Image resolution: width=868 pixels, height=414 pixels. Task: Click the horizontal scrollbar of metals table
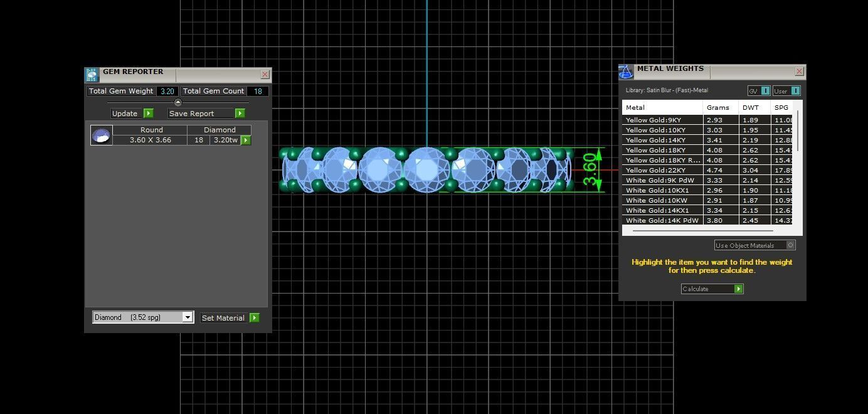pos(702,231)
